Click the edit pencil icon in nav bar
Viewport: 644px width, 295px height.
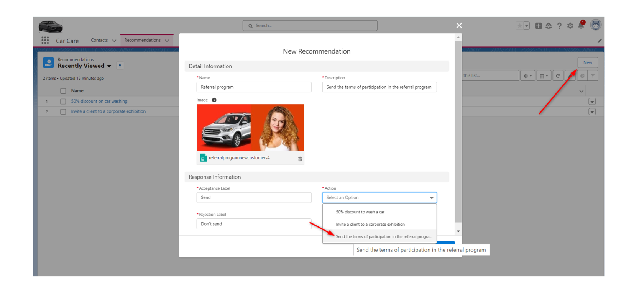tap(600, 41)
